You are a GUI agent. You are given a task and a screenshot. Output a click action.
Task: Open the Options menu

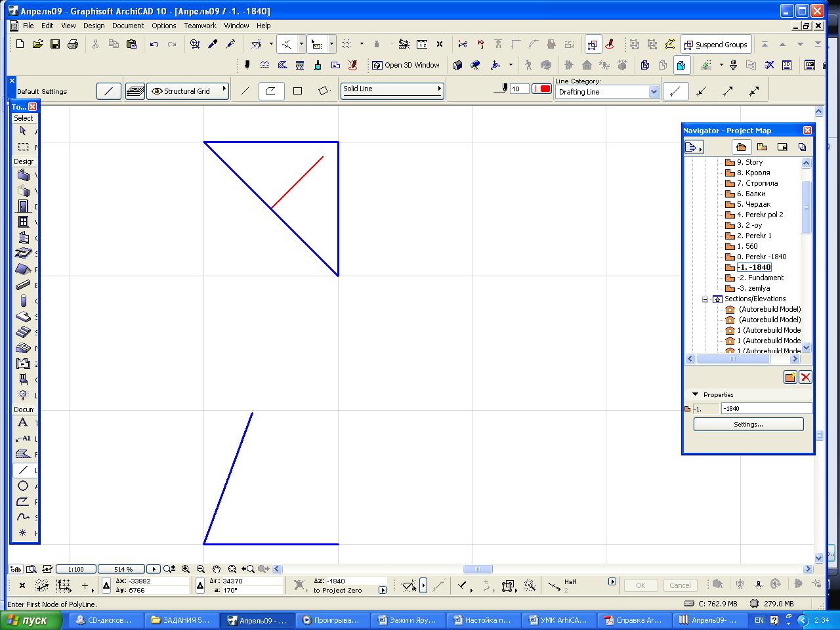point(164,26)
